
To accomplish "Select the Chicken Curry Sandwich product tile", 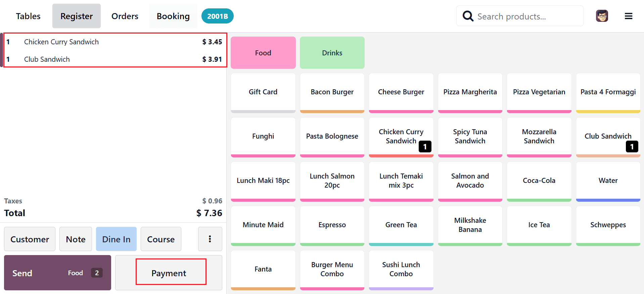I will (401, 136).
